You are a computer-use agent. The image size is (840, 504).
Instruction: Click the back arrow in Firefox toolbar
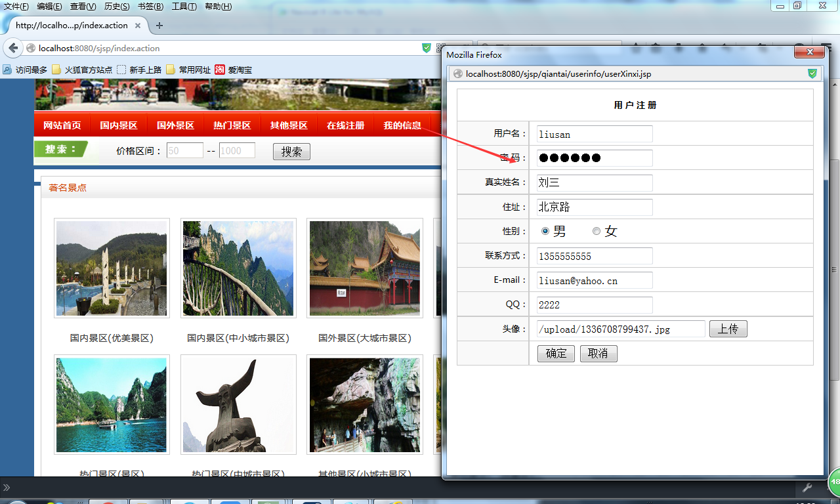pyautogui.click(x=13, y=48)
